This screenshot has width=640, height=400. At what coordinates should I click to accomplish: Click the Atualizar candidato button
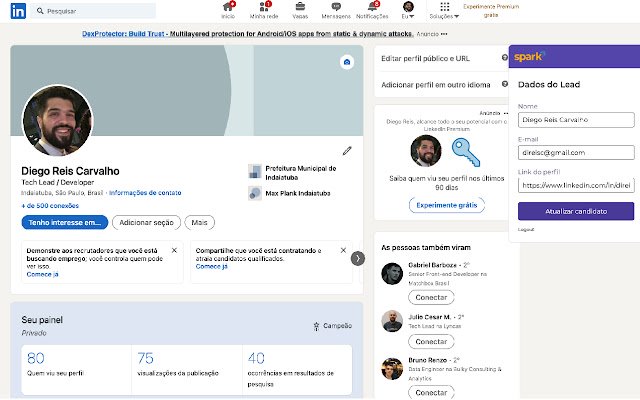pyautogui.click(x=576, y=211)
